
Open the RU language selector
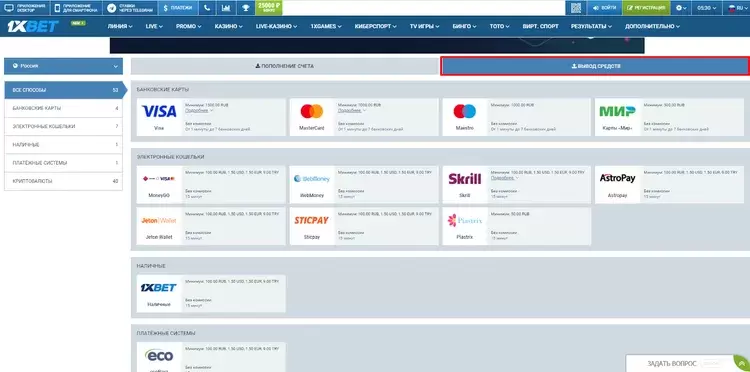point(735,8)
